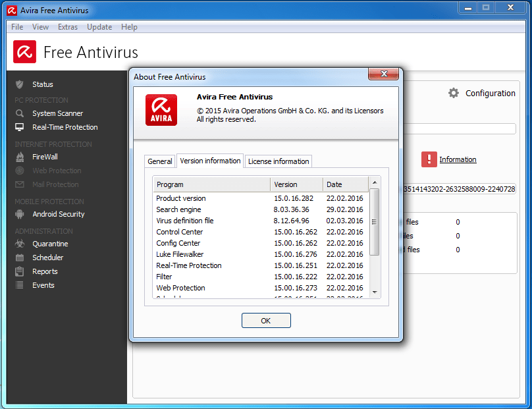Open the Extras menu
Screen dimensions: 532x409
(x=68, y=27)
